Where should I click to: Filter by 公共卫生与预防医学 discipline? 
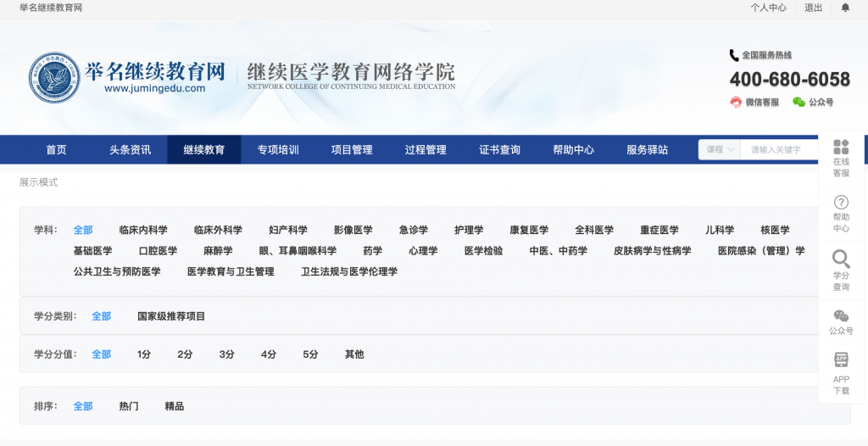(x=117, y=271)
